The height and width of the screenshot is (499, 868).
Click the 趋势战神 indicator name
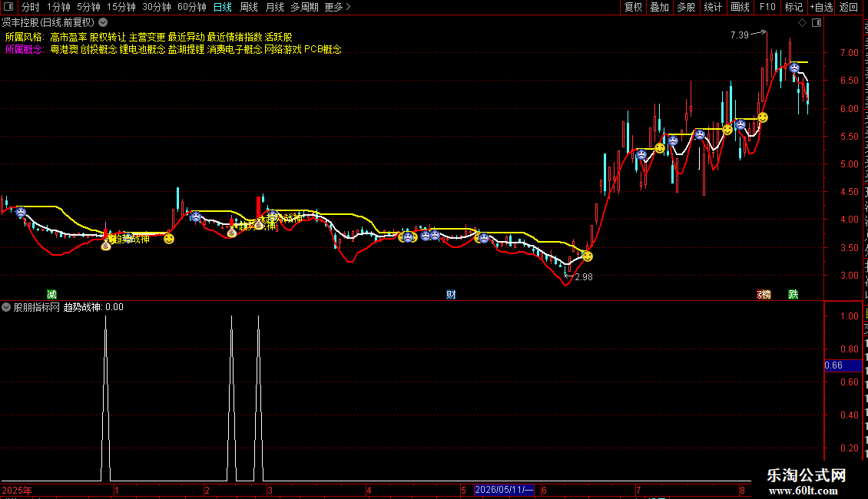point(82,307)
